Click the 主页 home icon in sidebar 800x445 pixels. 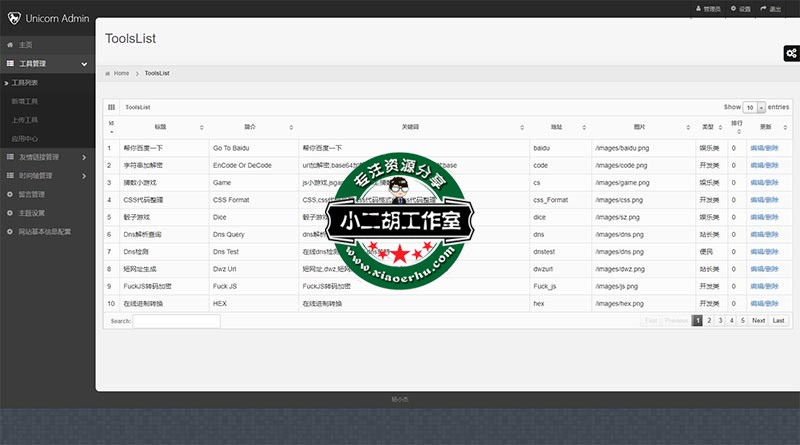pyautogui.click(x=10, y=45)
